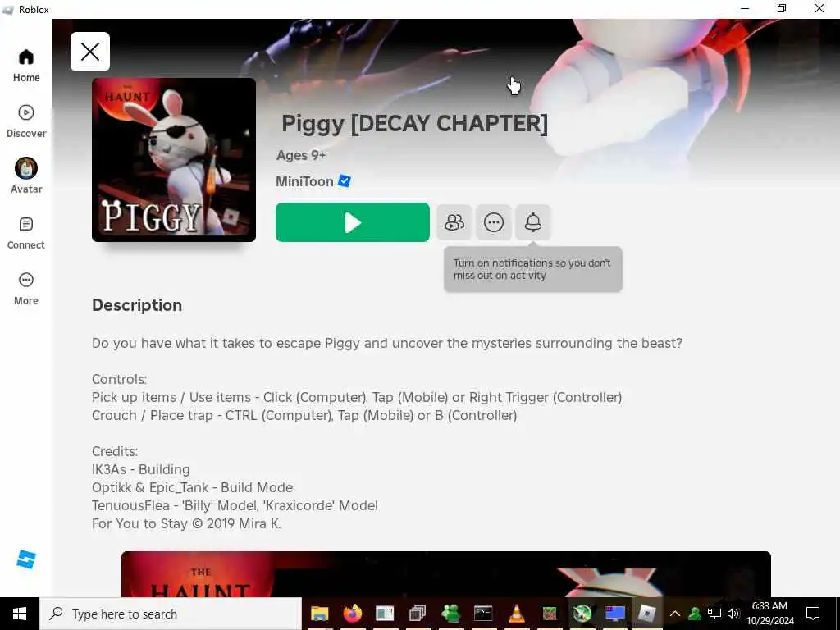Click the Roblox Studio icon in sidebar

[25, 559]
